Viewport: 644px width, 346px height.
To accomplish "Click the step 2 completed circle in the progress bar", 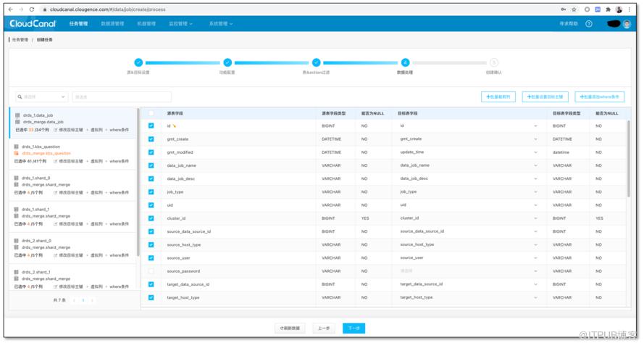I will (x=227, y=62).
